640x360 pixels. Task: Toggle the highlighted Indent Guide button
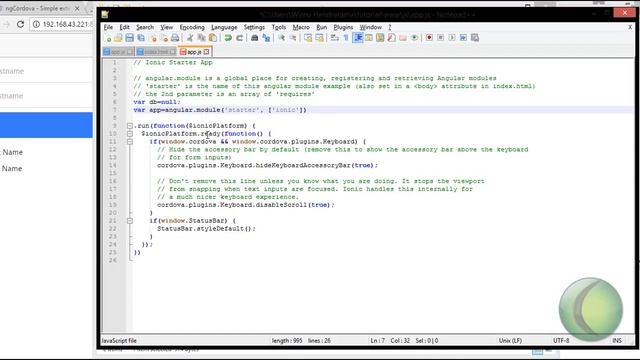click(358, 38)
